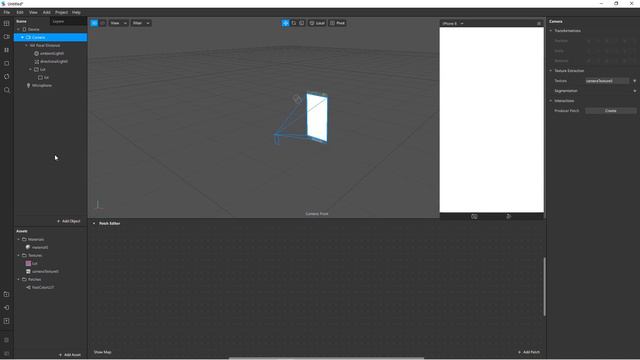The image size is (640, 360).
Task: Open the simulator hamburger menu
Action: [x=539, y=23]
